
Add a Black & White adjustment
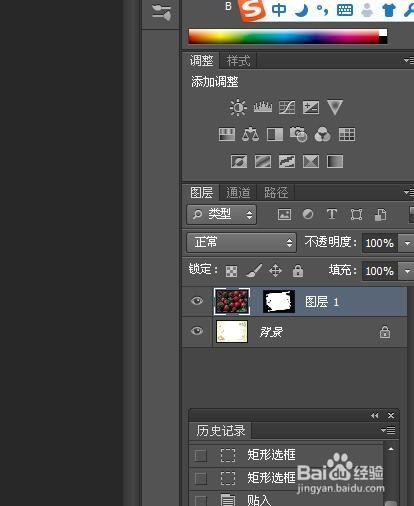point(275,135)
